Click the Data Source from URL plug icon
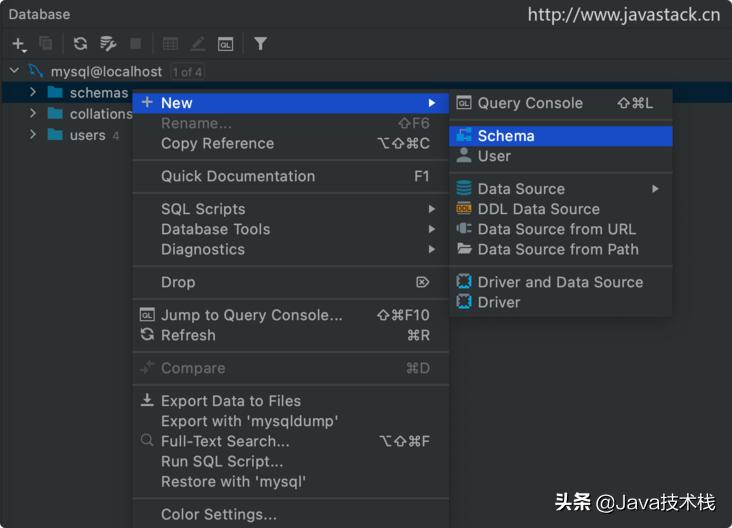Screen dimensions: 732x528 point(464,228)
